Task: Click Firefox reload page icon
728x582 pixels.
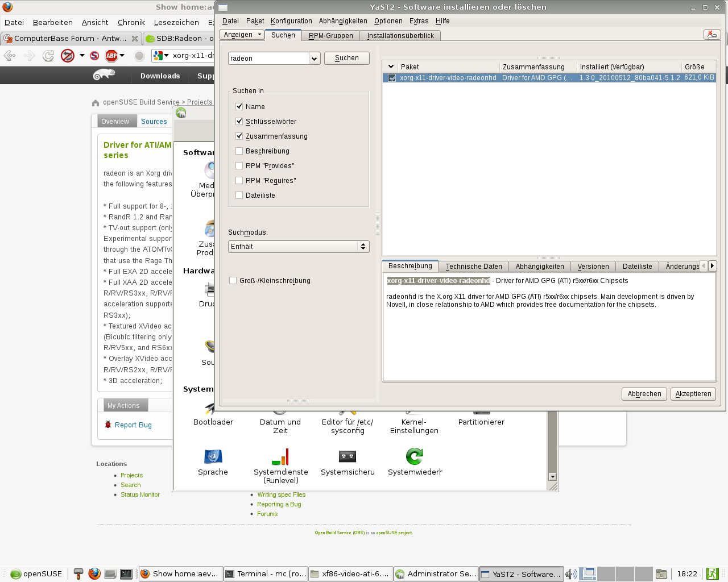Action: click(48, 56)
